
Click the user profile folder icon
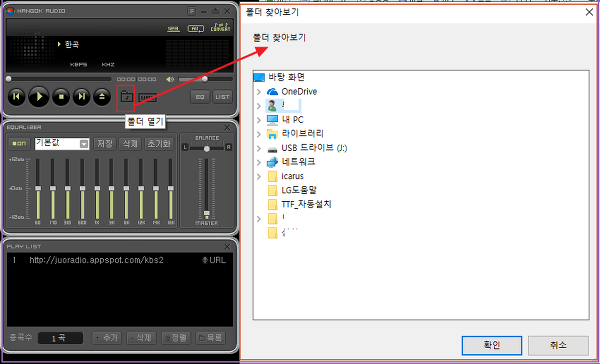pos(272,106)
